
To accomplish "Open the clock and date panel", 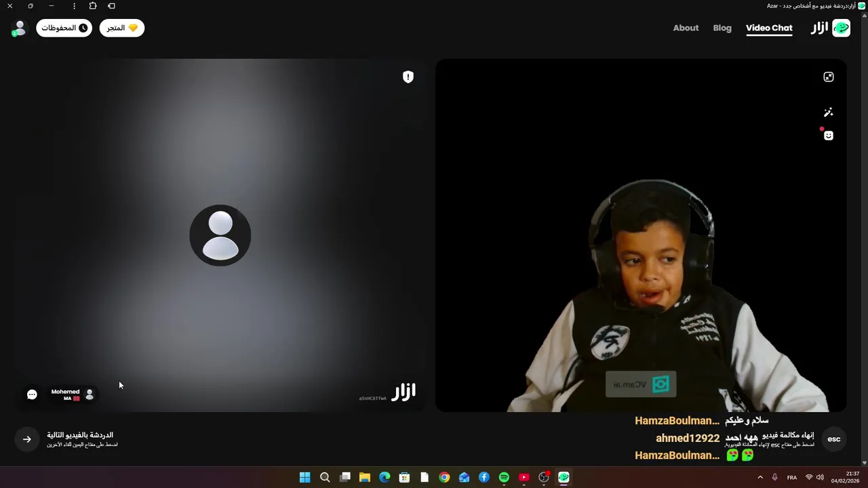I will [x=846, y=477].
